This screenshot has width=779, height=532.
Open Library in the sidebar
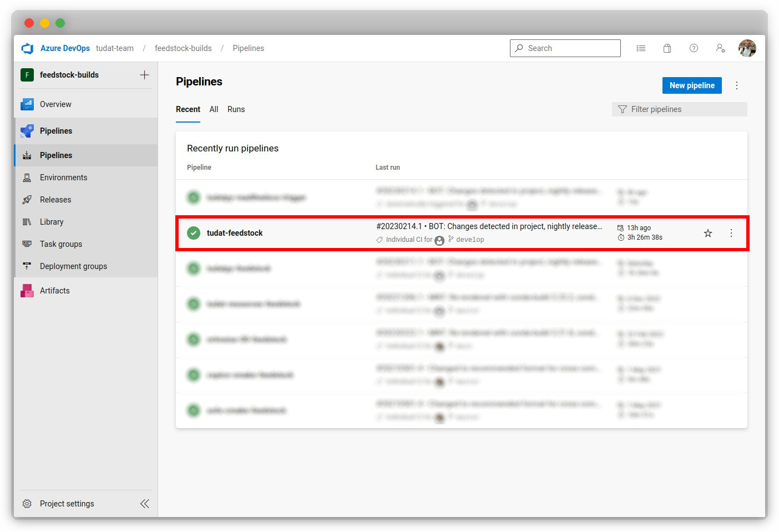[86, 222]
